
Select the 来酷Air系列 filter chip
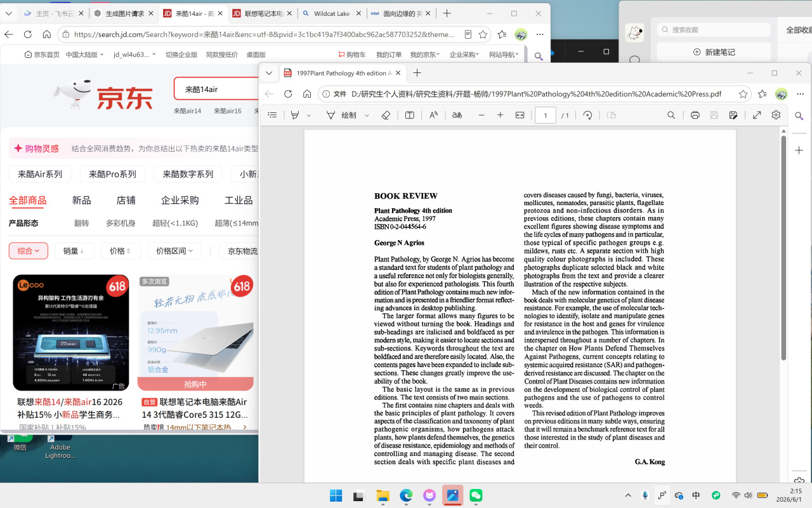(x=40, y=174)
